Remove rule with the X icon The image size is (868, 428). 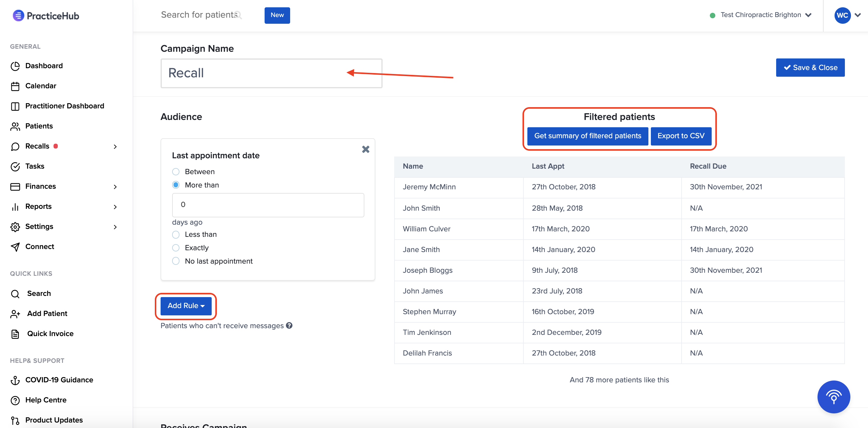click(x=366, y=149)
